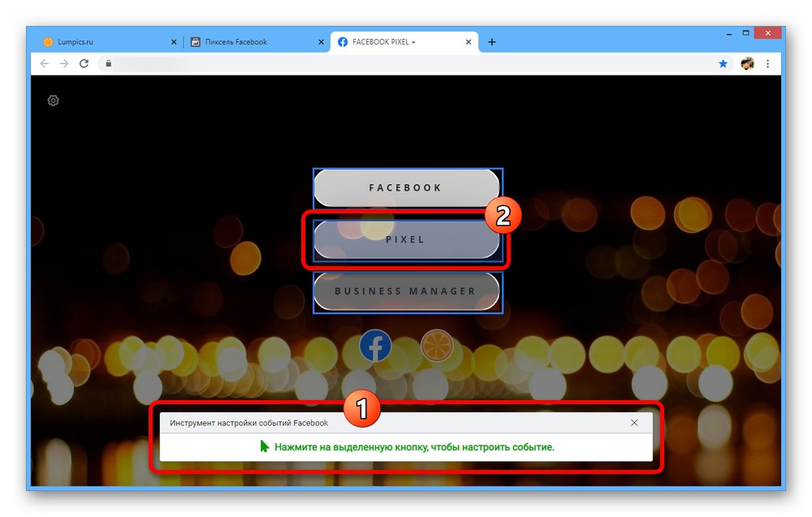Viewport: 812px width, 517px height.
Task: Close the FACEBOOK PIXEL tab
Action: 469,42
